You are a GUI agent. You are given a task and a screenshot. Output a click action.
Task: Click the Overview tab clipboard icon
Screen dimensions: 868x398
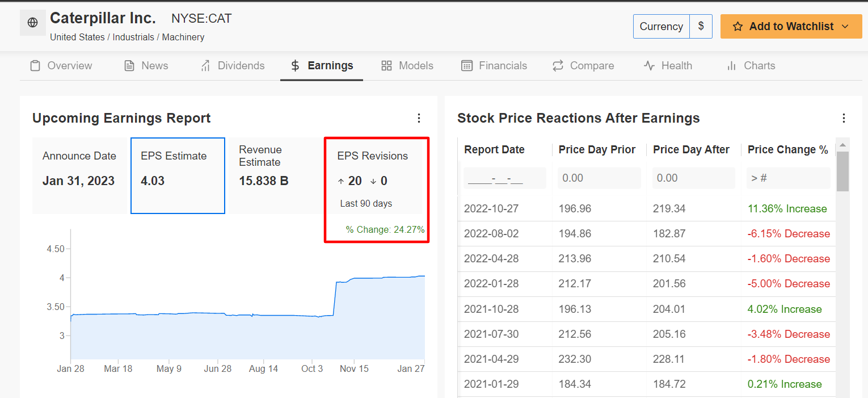tap(35, 66)
